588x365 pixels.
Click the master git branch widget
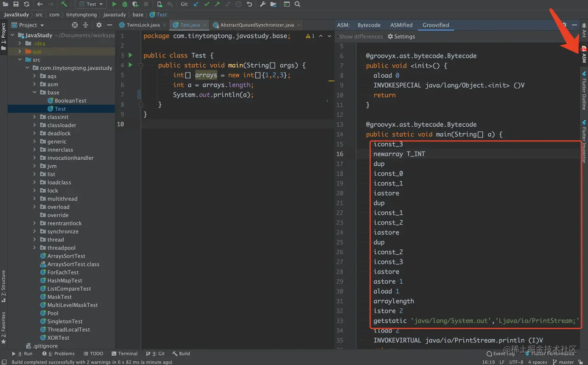(x=564, y=362)
